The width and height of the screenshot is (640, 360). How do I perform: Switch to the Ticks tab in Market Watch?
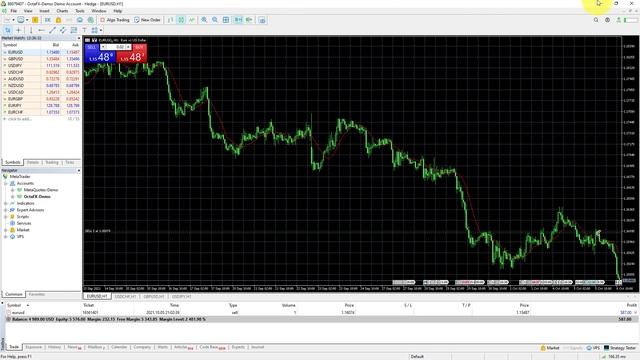(70, 162)
